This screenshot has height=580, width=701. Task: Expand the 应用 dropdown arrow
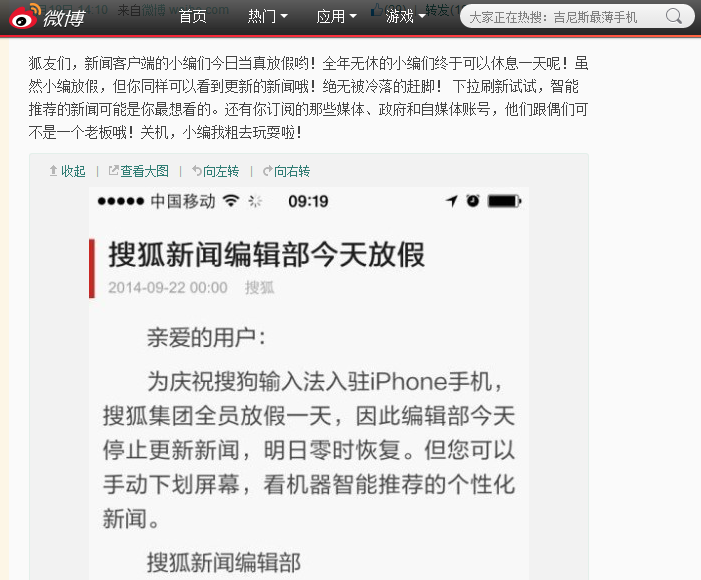pyautogui.click(x=353, y=17)
